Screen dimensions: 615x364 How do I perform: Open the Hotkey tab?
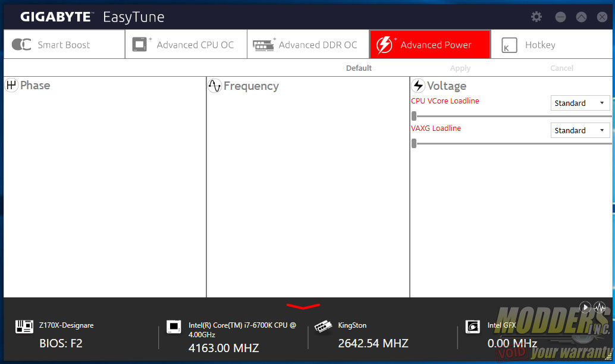click(551, 45)
